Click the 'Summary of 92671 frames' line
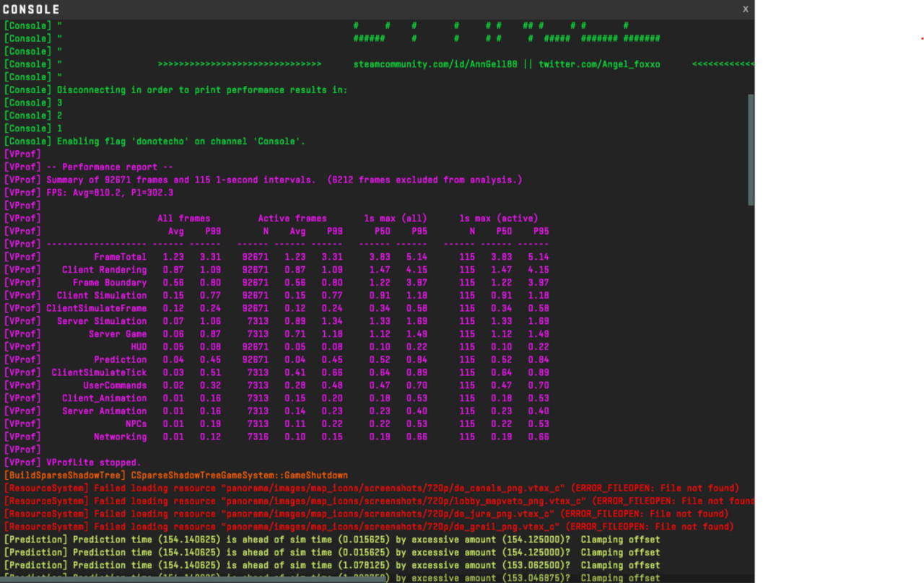The image size is (924, 583). click(x=263, y=180)
